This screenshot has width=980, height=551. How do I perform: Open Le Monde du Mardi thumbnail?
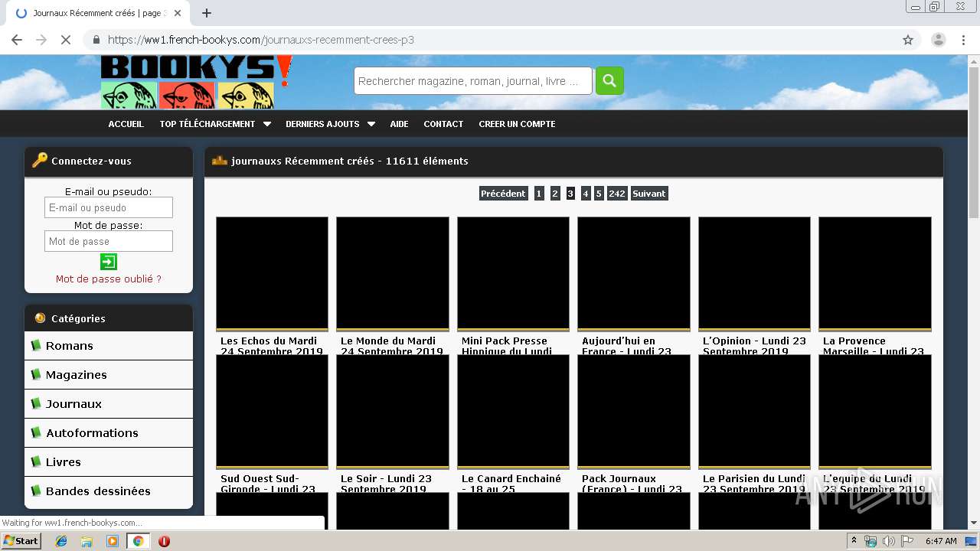393,273
